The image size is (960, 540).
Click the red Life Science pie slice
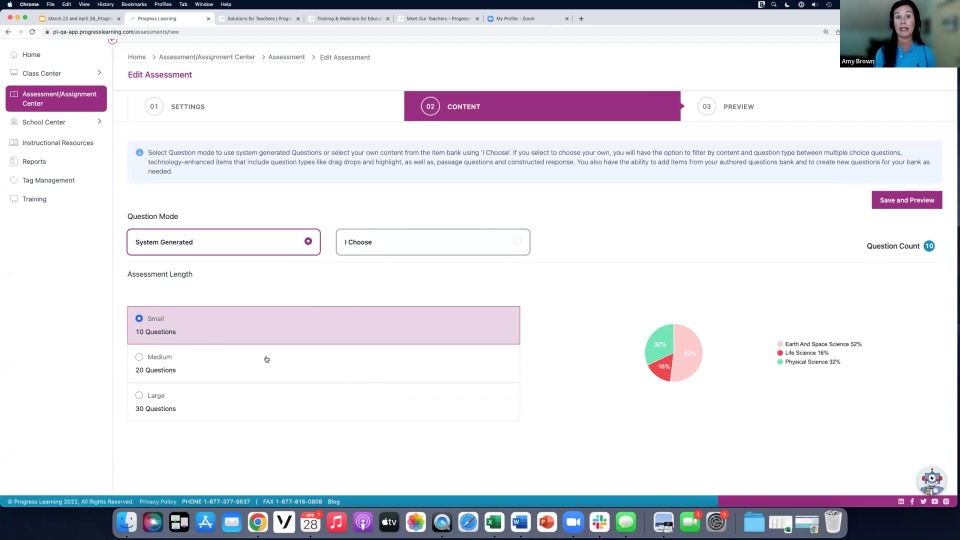tap(662, 368)
